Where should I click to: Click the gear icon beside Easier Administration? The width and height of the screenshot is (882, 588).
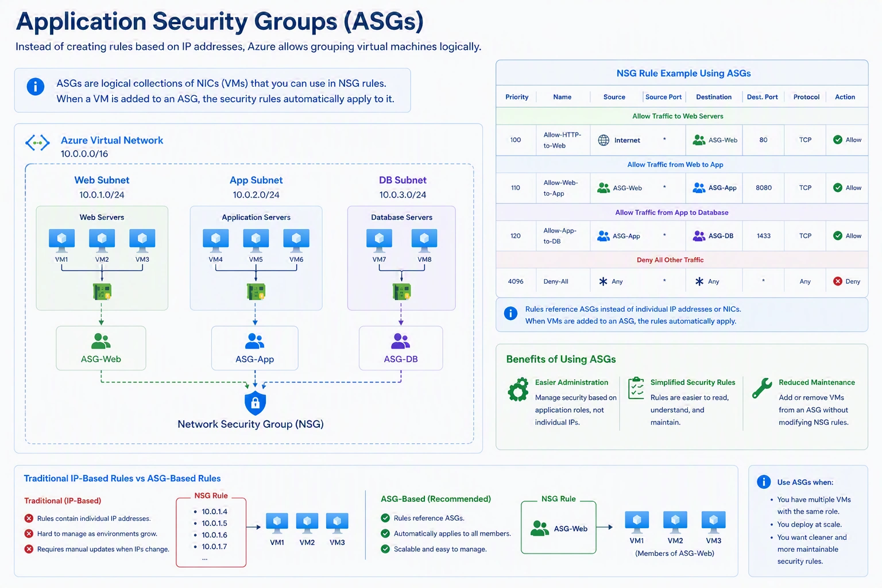pos(519,389)
